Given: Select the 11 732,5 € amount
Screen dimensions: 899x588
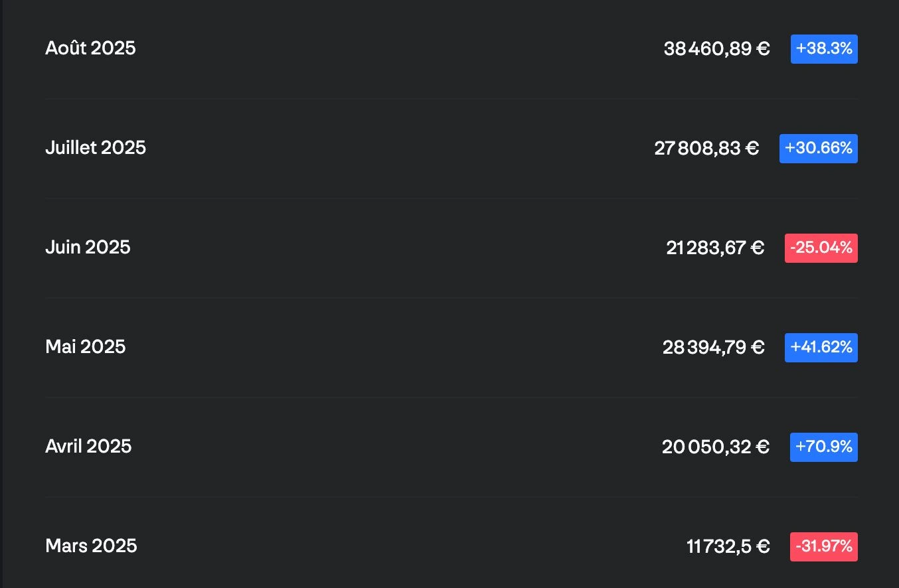Looking at the screenshot, I should (x=728, y=547).
